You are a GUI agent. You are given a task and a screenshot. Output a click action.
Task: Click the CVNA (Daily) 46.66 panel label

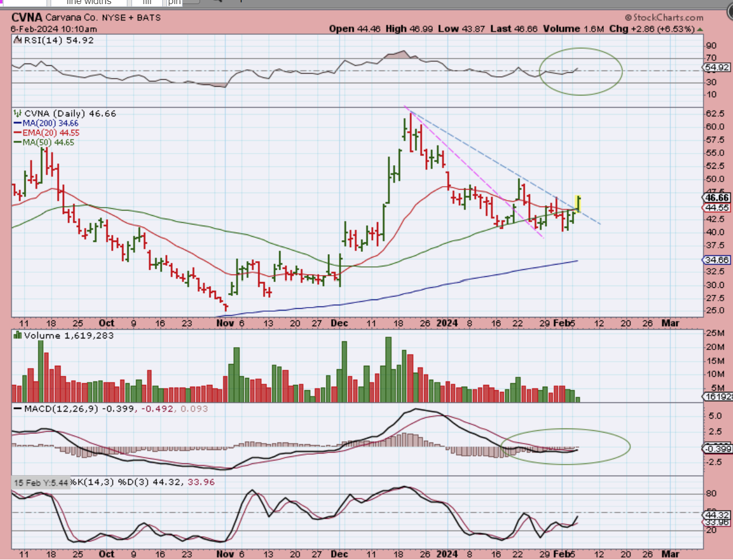click(70, 113)
